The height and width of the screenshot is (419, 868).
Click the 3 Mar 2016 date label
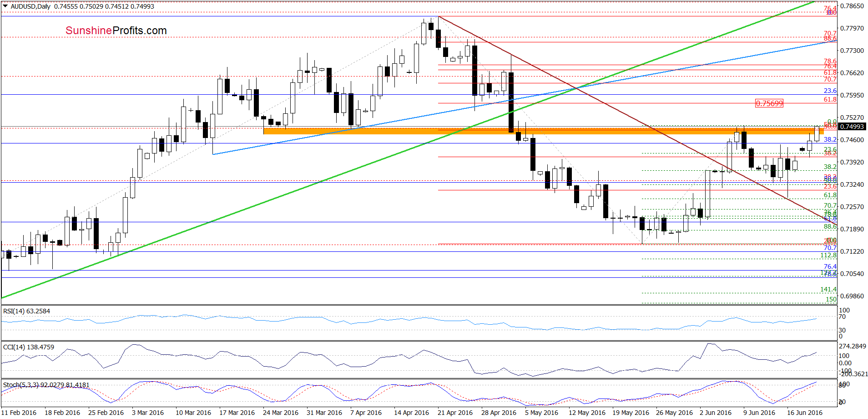(148, 413)
